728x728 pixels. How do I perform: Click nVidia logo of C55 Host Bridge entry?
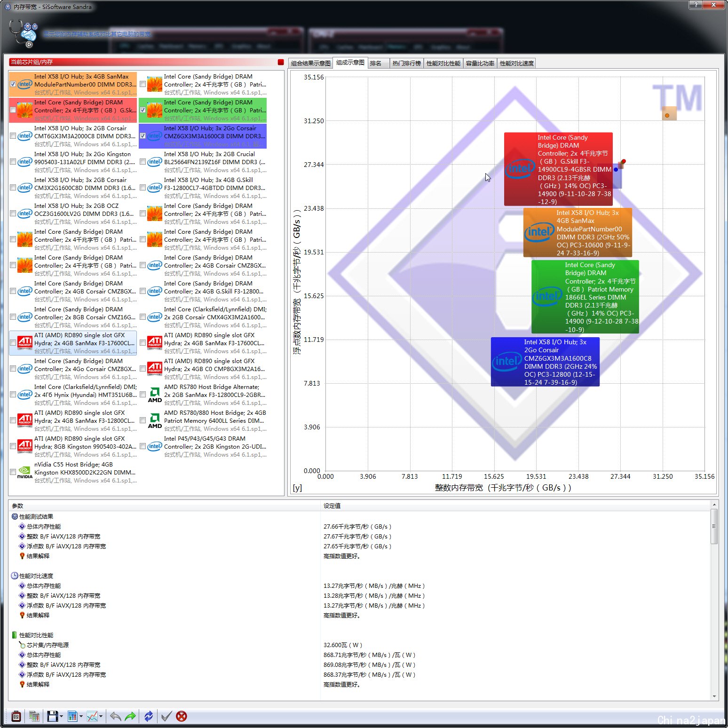(25, 472)
